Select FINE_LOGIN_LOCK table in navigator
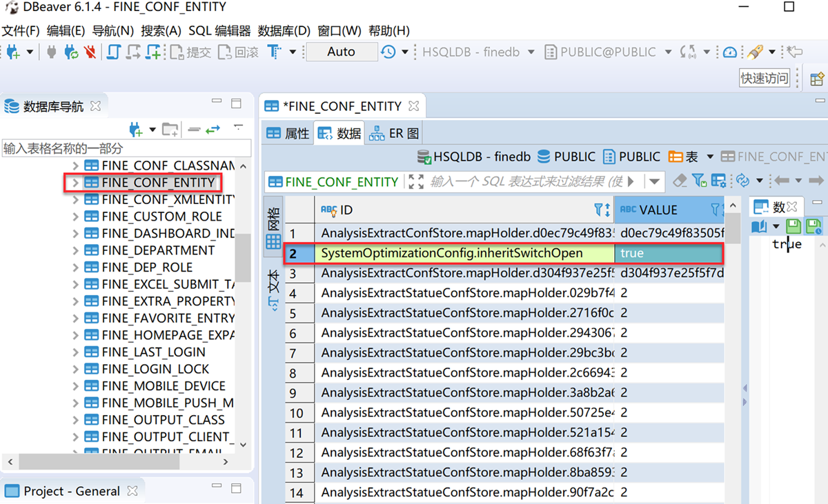Image resolution: width=828 pixels, height=504 pixels. 155,369
